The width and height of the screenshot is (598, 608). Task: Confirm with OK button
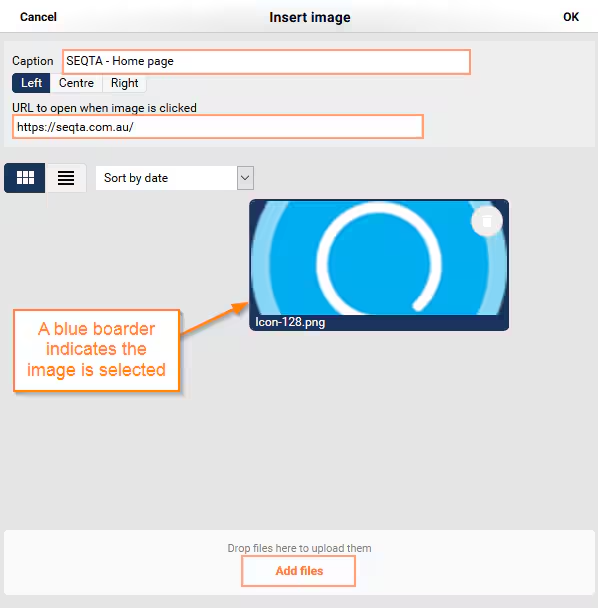pos(571,17)
